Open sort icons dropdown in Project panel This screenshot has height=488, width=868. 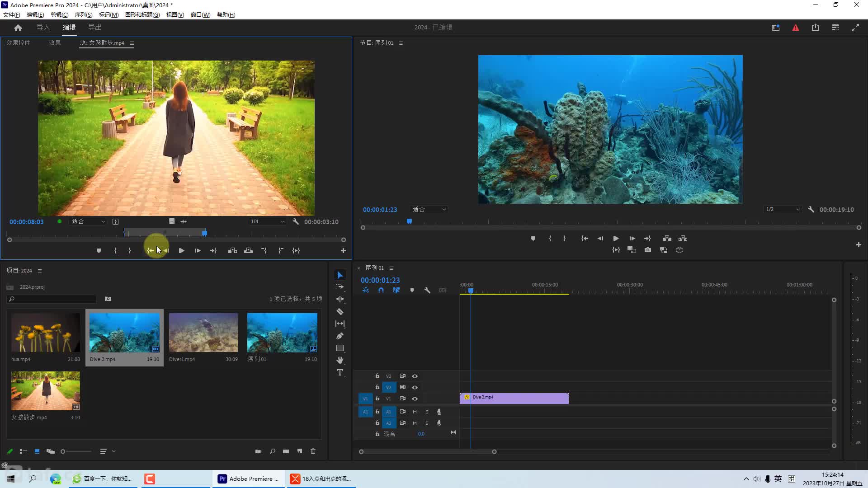click(108, 451)
